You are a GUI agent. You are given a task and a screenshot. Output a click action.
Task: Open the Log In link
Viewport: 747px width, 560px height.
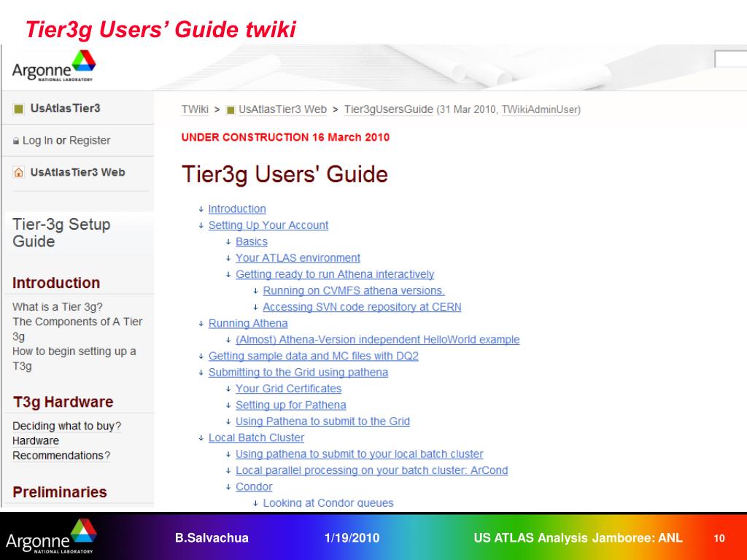38,141
